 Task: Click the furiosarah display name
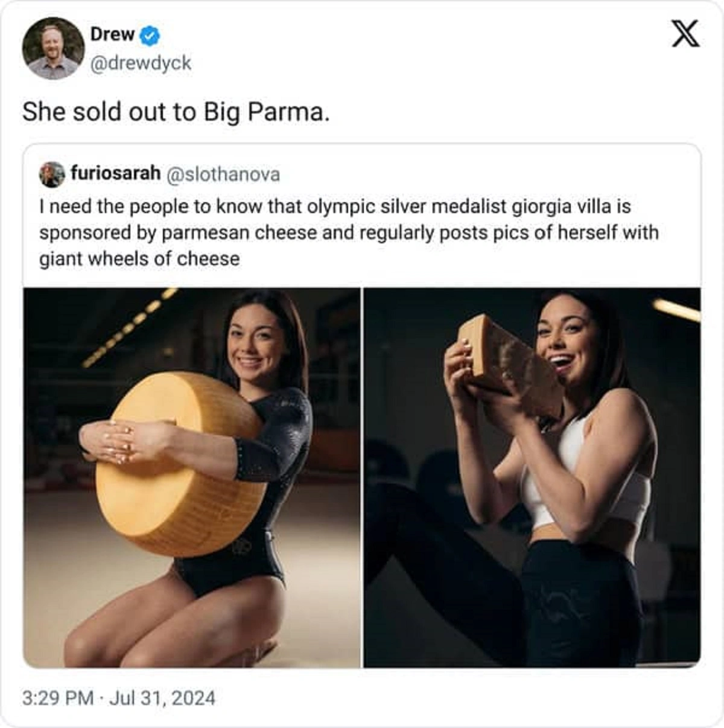tap(116, 174)
